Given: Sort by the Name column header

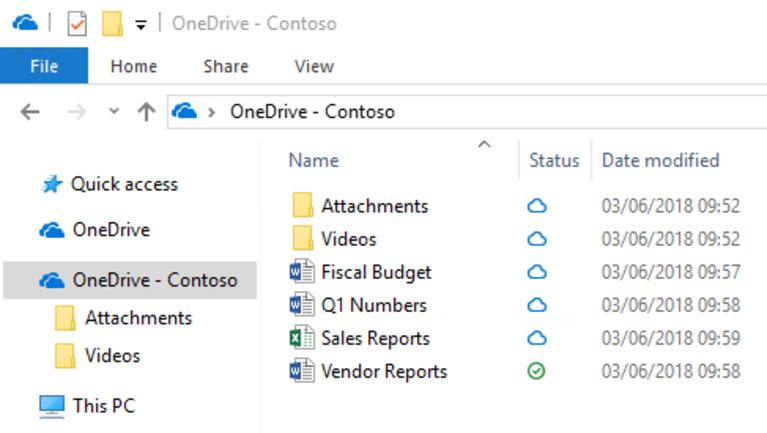Looking at the screenshot, I should click(314, 160).
